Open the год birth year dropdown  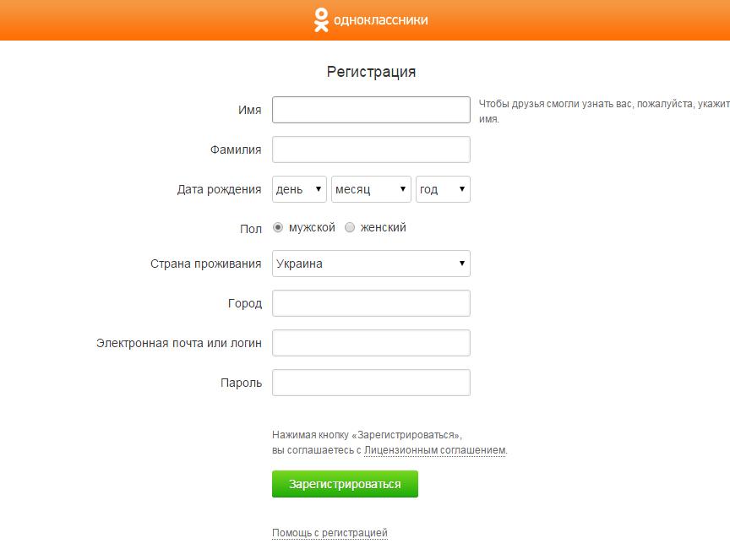click(x=443, y=189)
